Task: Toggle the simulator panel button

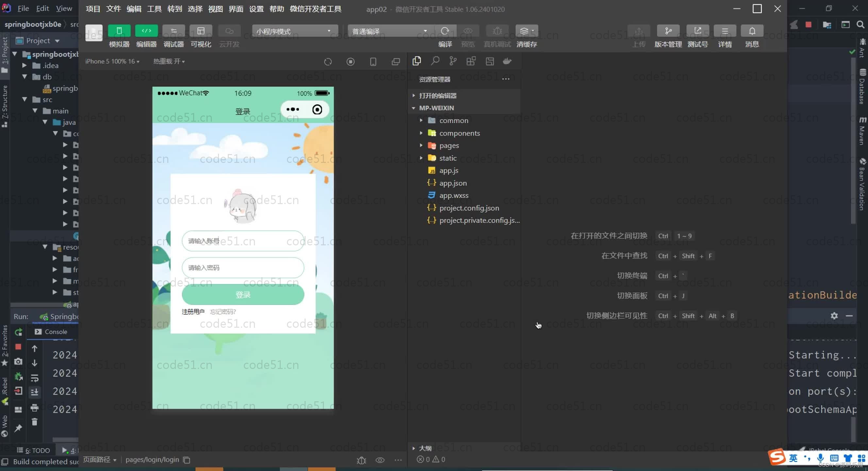Action: pyautogui.click(x=119, y=31)
